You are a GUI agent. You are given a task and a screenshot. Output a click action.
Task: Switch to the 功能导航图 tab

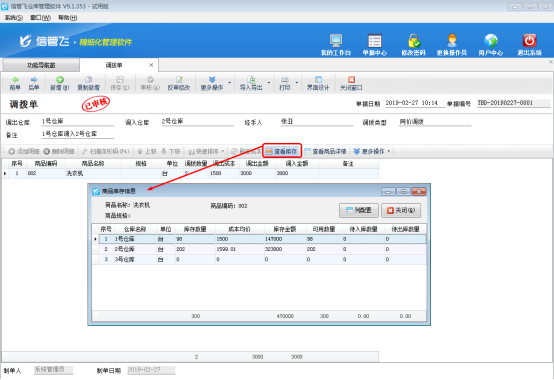[41, 65]
